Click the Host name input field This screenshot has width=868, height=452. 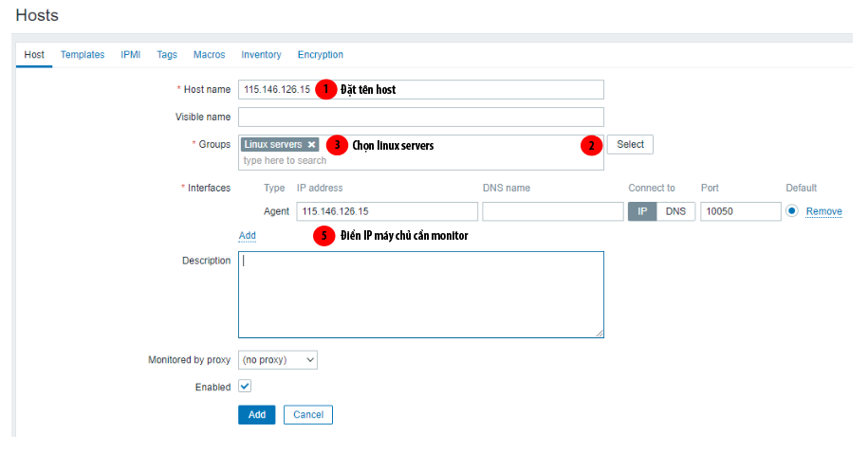(420, 90)
